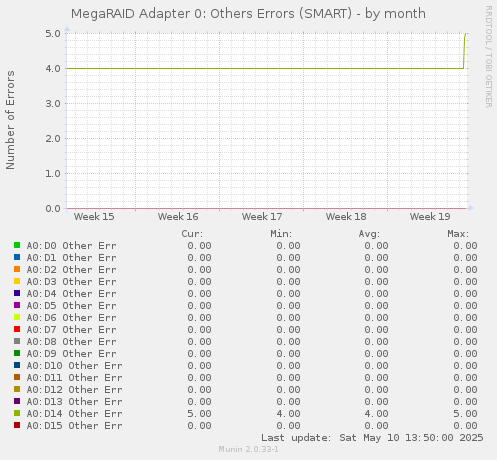
Task: Click the A0:D0 green legend swatch
Action: (17, 245)
